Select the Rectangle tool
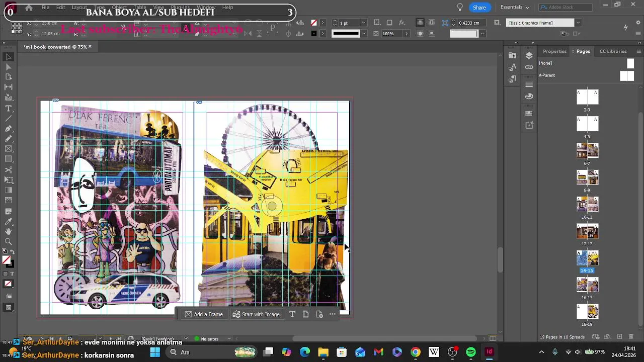This screenshot has width=644, height=362. [x=9, y=159]
